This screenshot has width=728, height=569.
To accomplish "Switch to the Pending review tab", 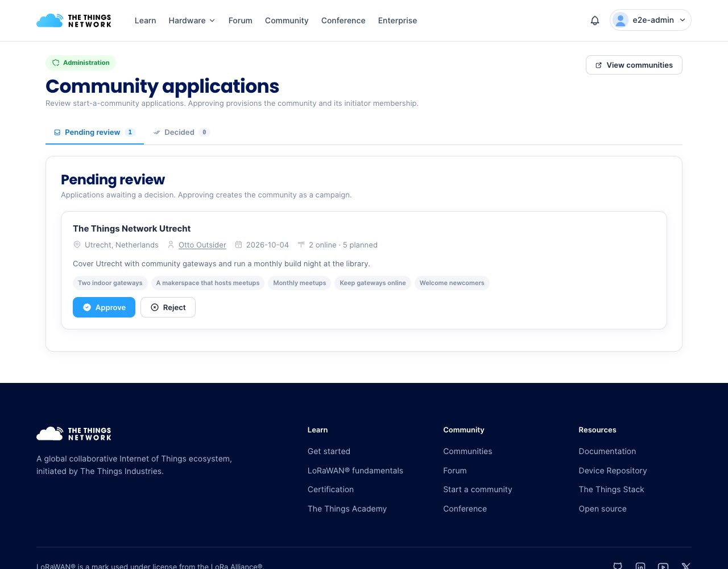I will 94,132.
